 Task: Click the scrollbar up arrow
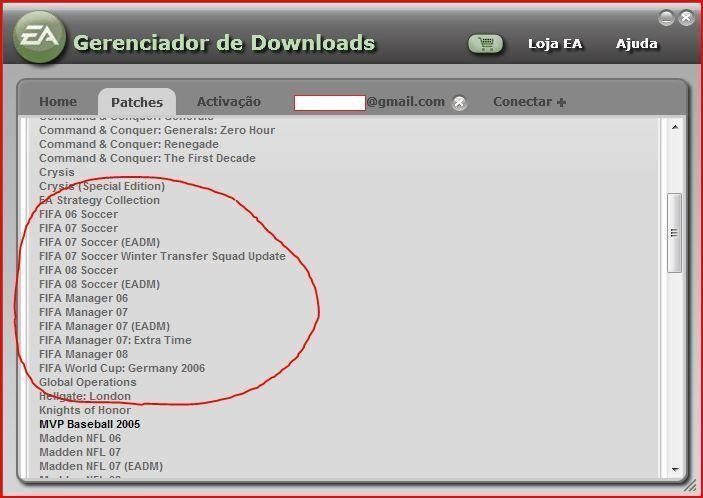(675, 128)
